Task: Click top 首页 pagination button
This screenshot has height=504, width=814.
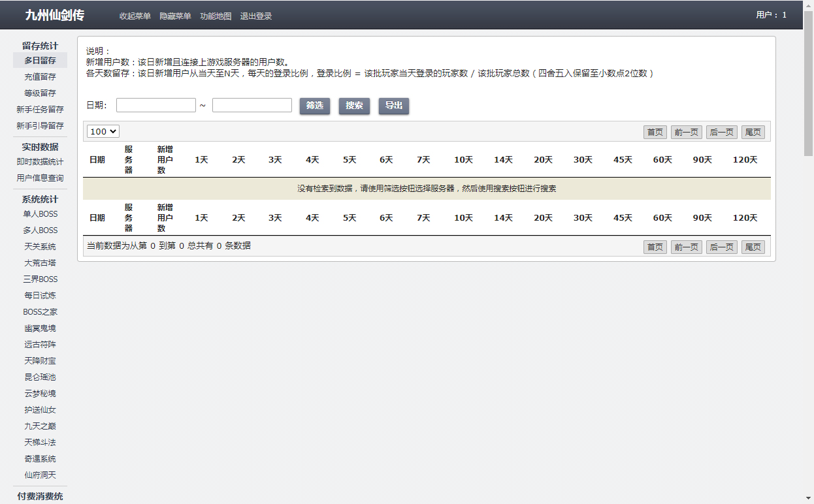Action: point(655,132)
